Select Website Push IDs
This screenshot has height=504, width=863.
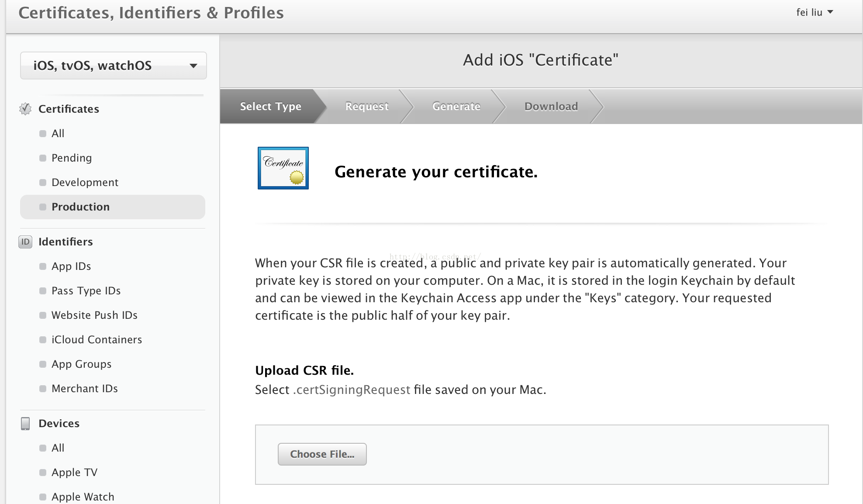pyautogui.click(x=94, y=315)
